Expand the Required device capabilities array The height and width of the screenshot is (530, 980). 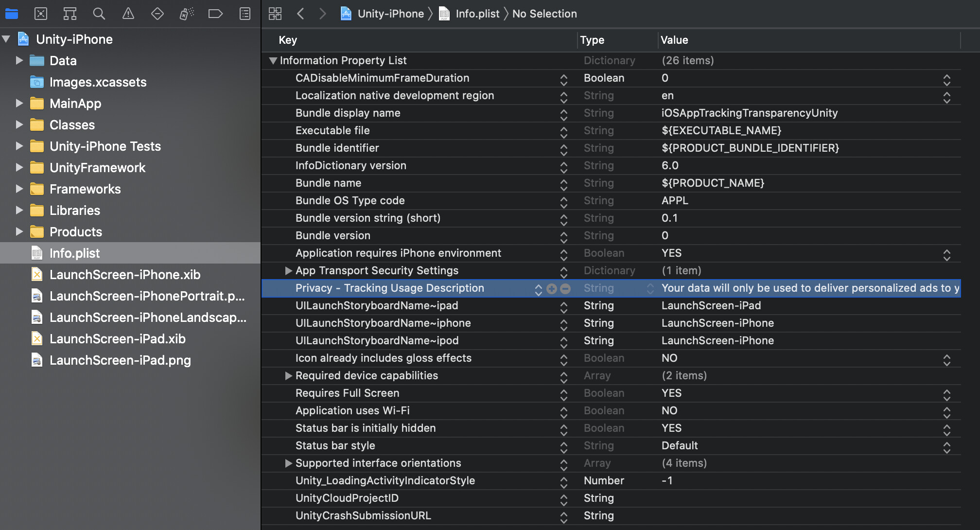pyautogui.click(x=289, y=375)
